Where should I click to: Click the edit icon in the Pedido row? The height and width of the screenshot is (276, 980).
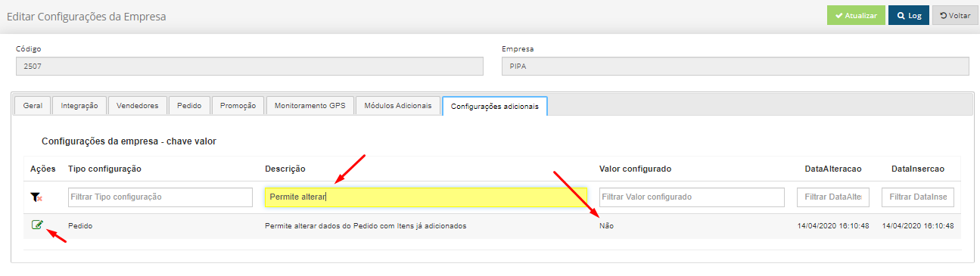(37, 225)
